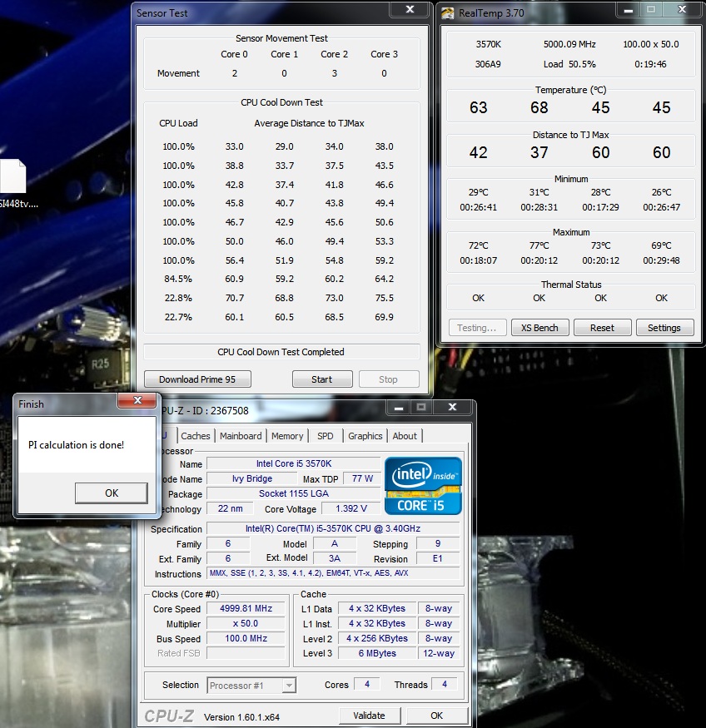Click Start in the Sensor Test window
The height and width of the screenshot is (728, 706).
coord(322,379)
